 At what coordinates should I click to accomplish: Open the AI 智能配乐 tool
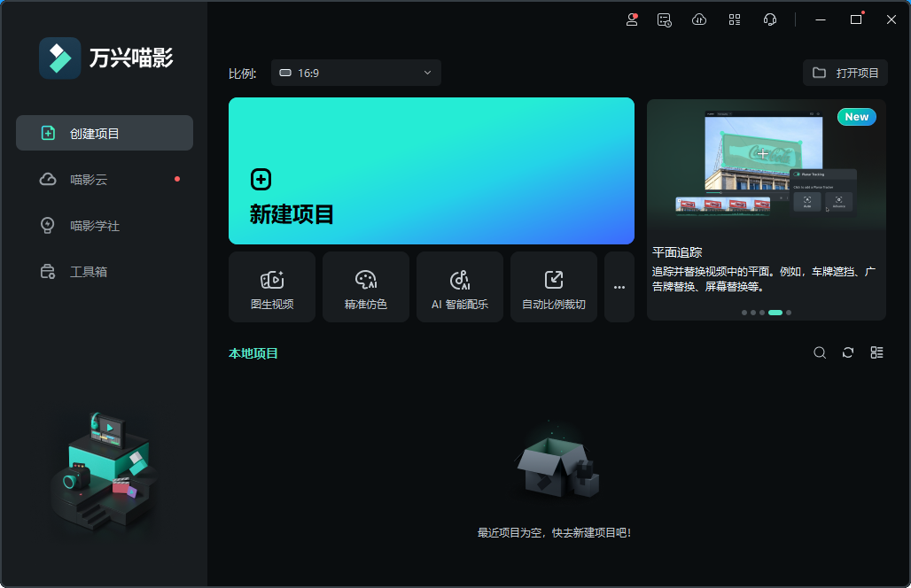point(460,287)
